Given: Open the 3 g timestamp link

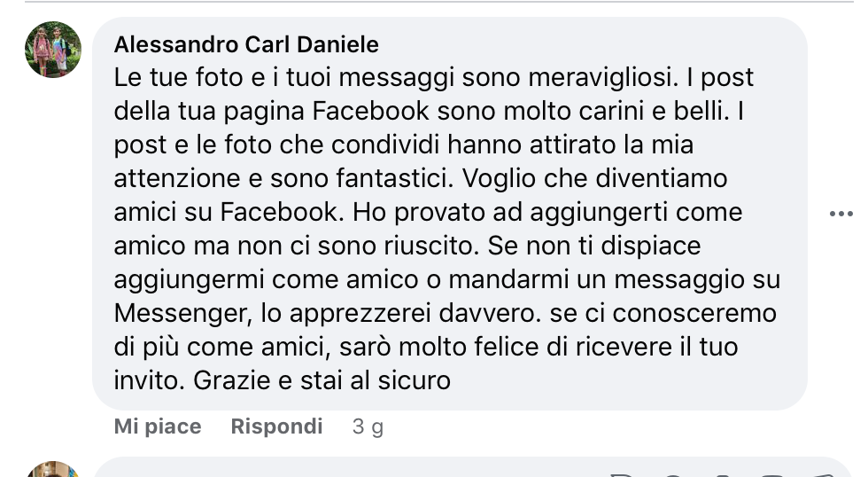Looking at the screenshot, I should click(368, 426).
